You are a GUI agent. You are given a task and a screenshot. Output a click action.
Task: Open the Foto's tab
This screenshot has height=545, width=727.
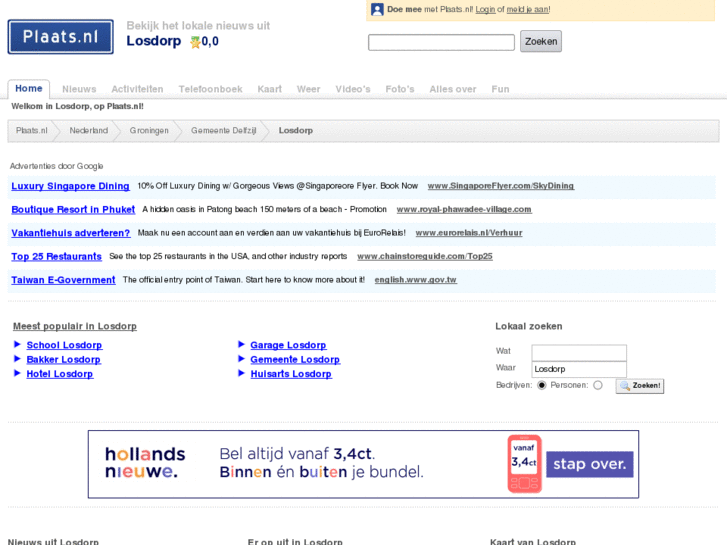(400, 89)
